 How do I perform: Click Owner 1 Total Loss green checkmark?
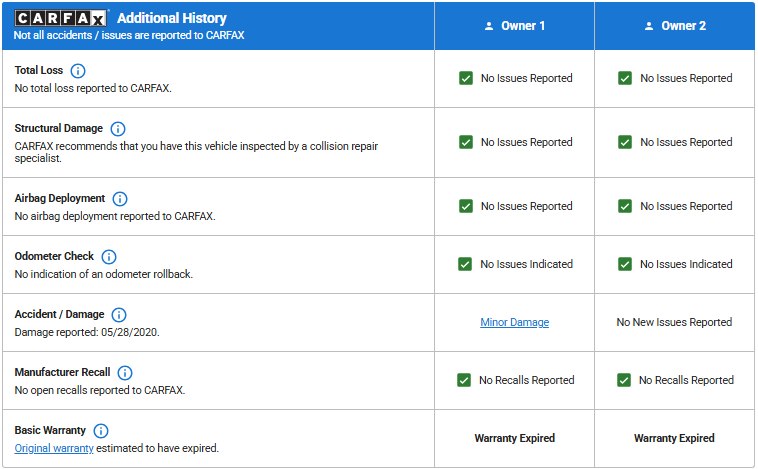(466, 78)
